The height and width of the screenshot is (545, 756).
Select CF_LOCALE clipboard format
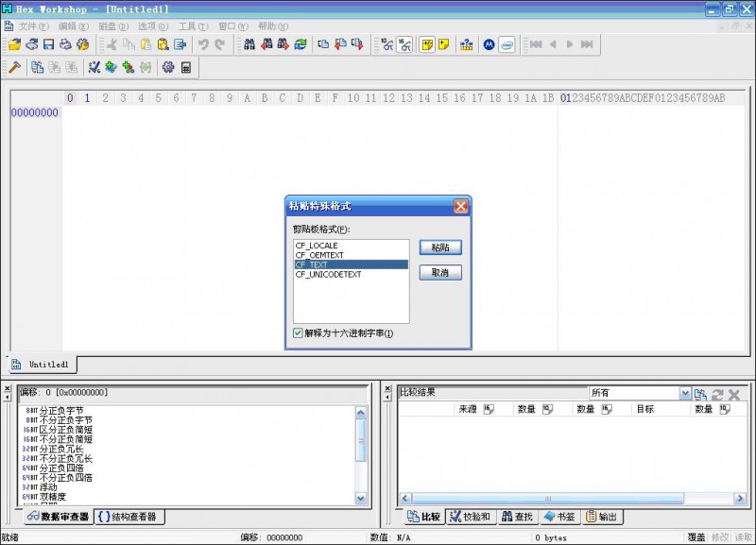click(x=351, y=246)
